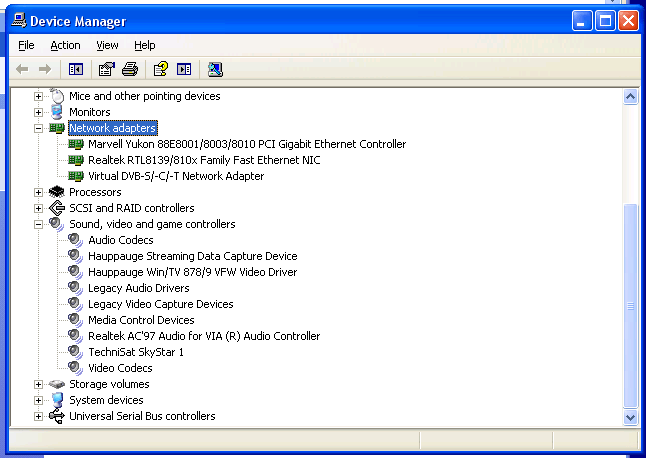Maximize the Device Manager window
This screenshot has width=646, height=458.
605,21
